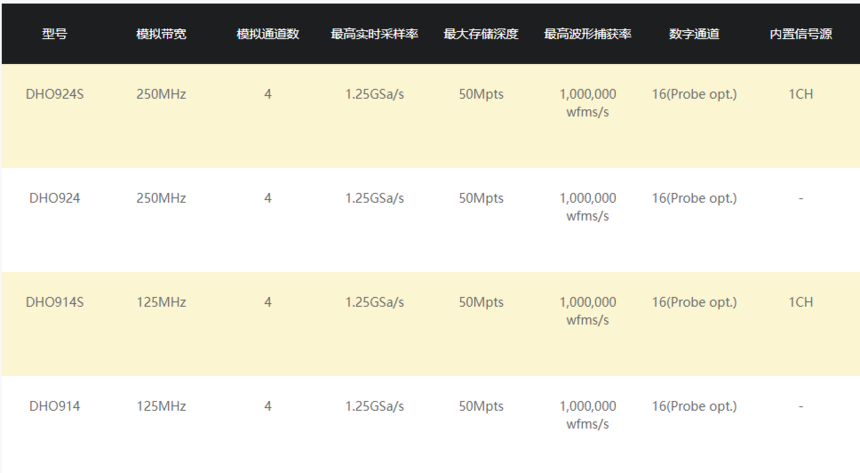This screenshot has height=473, width=860.
Task: Click the 模拟通道数 column header
Action: point(268,34)
